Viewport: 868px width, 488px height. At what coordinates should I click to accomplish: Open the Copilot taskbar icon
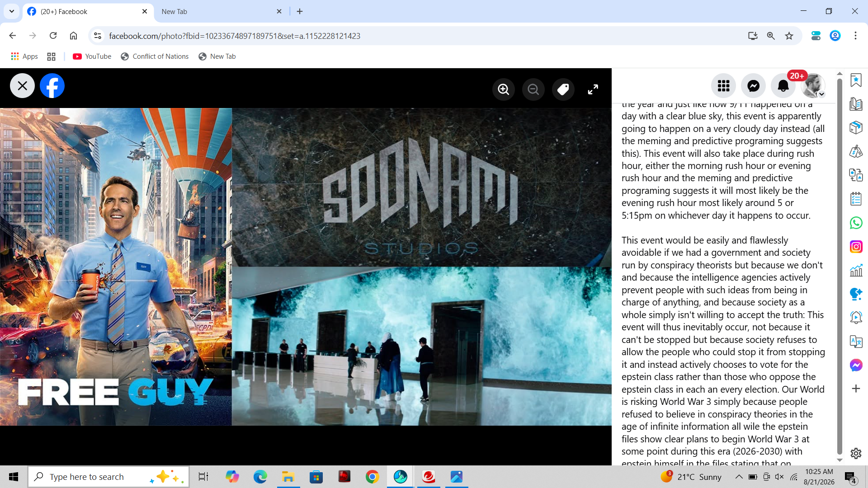point(232,477)
